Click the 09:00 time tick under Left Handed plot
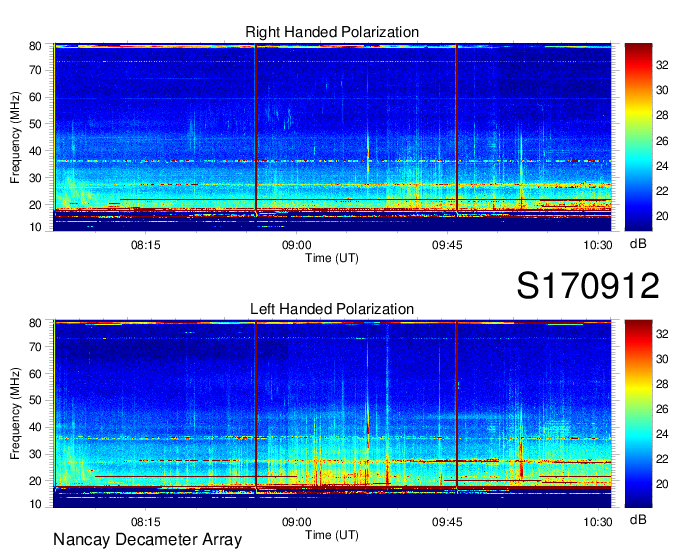Image resolution: width=680 pixels, height=552 pixels. 297,522
